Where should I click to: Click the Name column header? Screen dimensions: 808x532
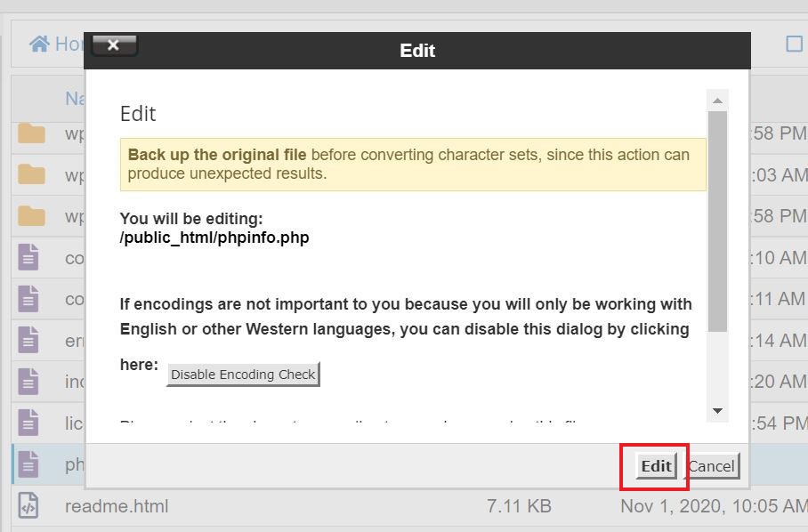[76, 98]
